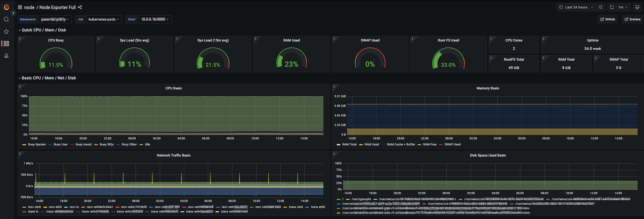Toggle the Busy System legend series
644x219 pixels.
(x=37, y=144)
